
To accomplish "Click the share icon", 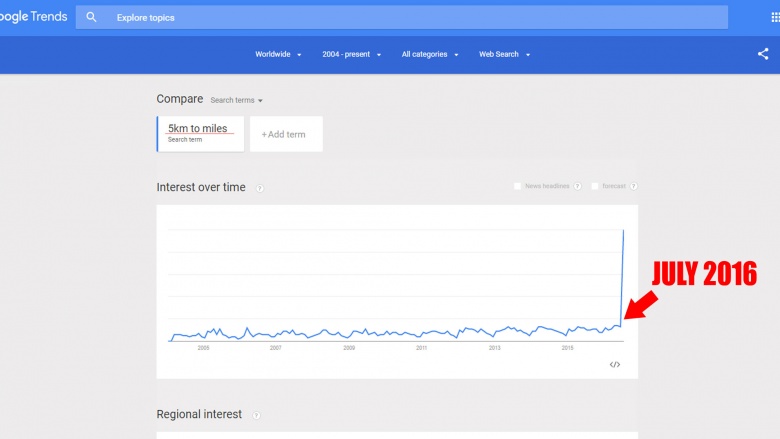I will pos(763,54).
